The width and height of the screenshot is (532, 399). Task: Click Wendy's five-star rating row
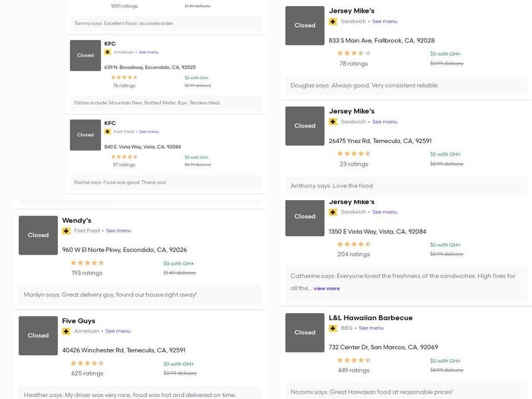pyautogui.click(x=87, y=263)
